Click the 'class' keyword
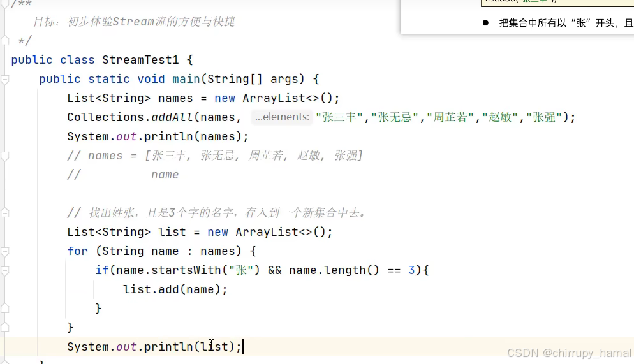The width and height of the screenshot is (634, 364). (x=77, y=60)
